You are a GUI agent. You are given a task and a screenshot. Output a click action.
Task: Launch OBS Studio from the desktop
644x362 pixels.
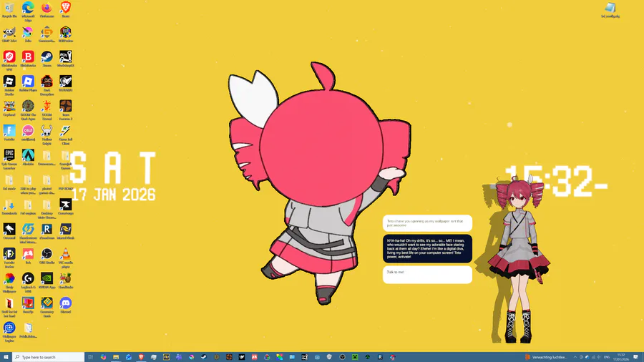pyautogui.click(x=47, y=256)
